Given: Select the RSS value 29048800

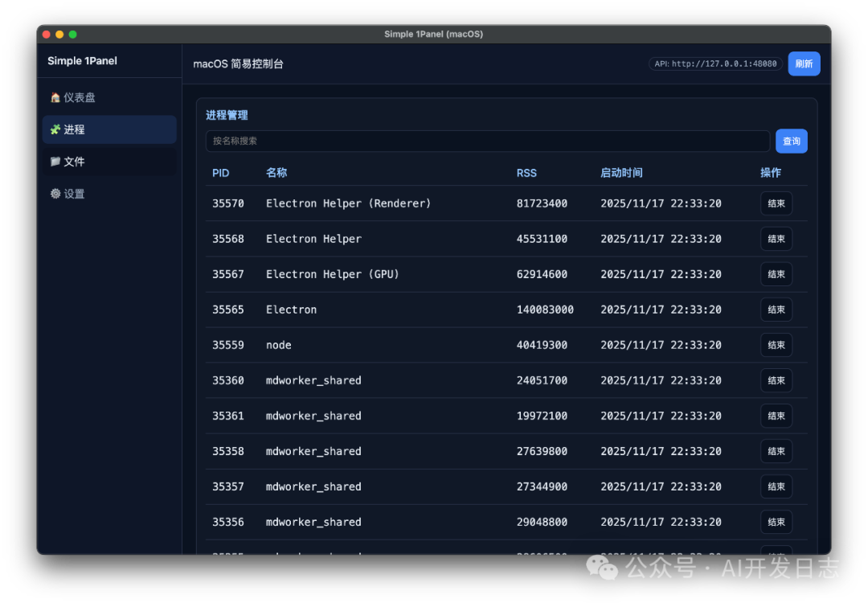Looking at the screenshot, I should [542, 522].
